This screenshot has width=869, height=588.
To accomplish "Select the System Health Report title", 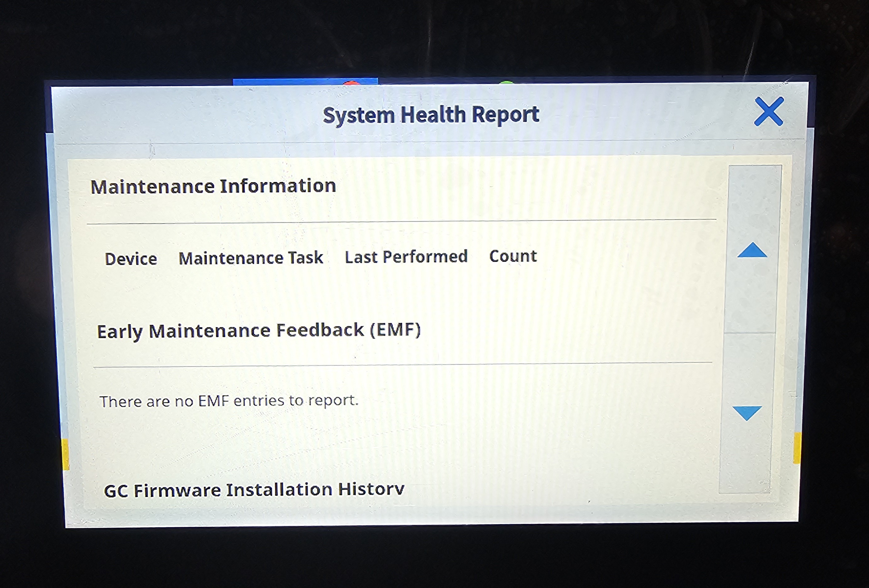I will (431, 115).
